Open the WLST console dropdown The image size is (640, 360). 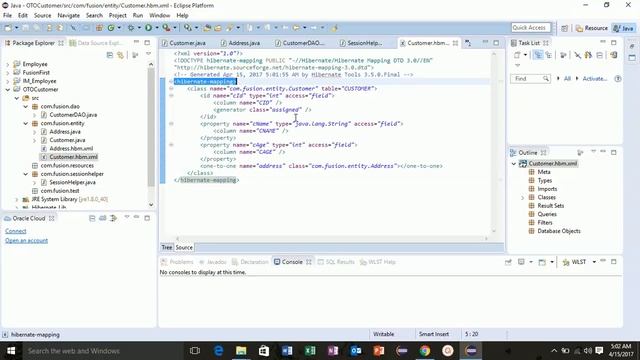[x=594, y=262]
